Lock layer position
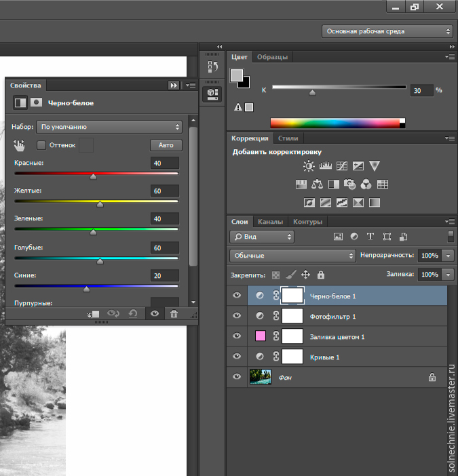The image size is (458, 476). point(305,275)
